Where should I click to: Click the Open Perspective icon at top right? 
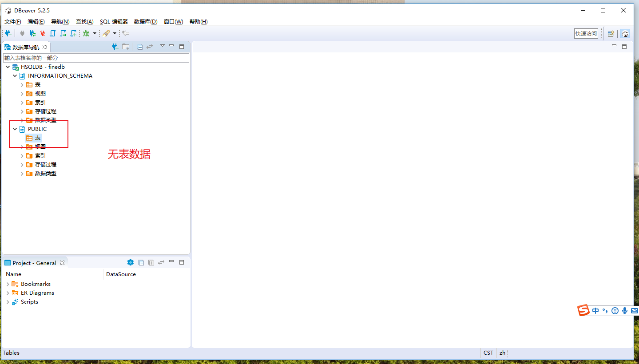(x=611, y=34)
